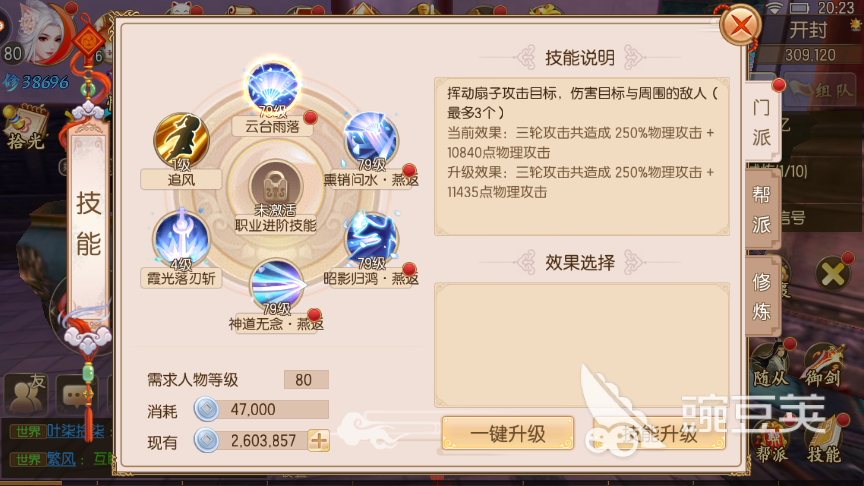Select the 霞光落刃斩 sword skill icon

181,238
